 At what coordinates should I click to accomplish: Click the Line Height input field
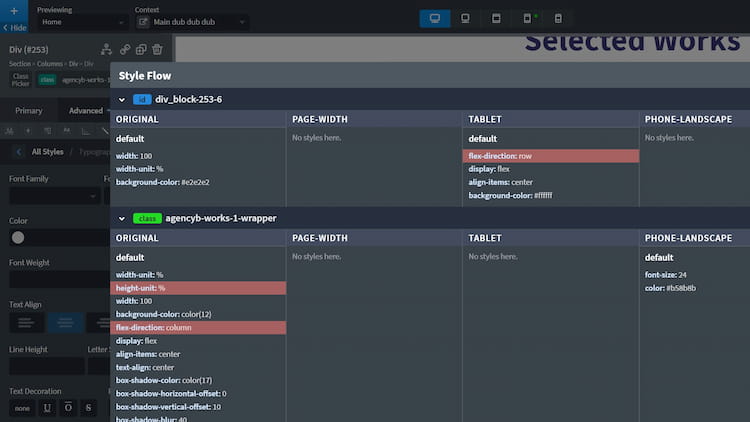[x=47, y=366]
